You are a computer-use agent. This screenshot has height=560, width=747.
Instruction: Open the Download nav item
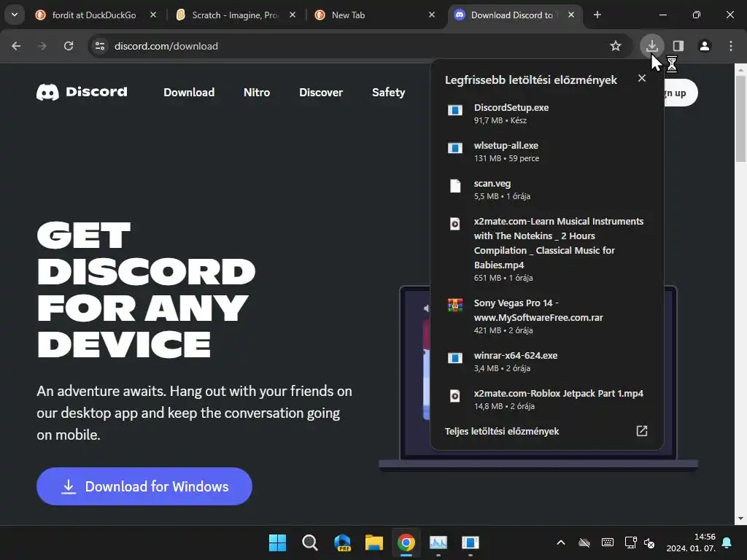tap(189, 93)
